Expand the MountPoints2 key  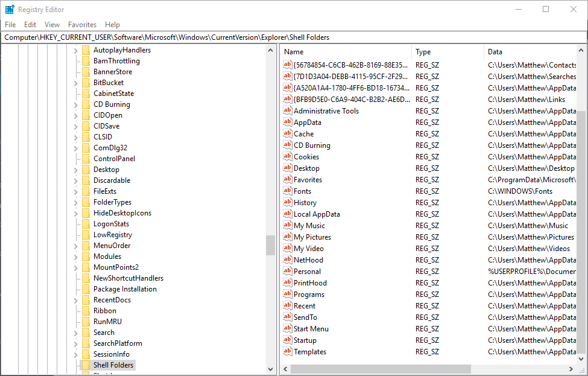(x=76, y=268)
